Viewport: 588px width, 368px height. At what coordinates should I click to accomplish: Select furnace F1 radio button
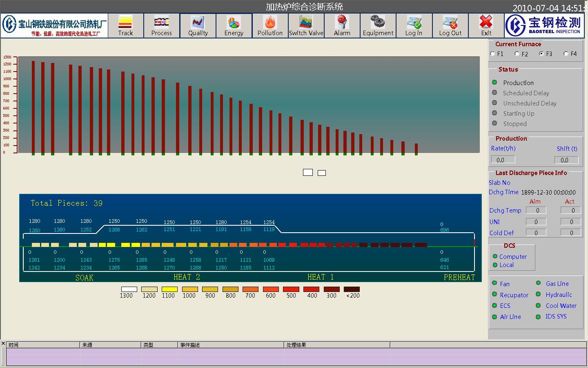point(493,54)
